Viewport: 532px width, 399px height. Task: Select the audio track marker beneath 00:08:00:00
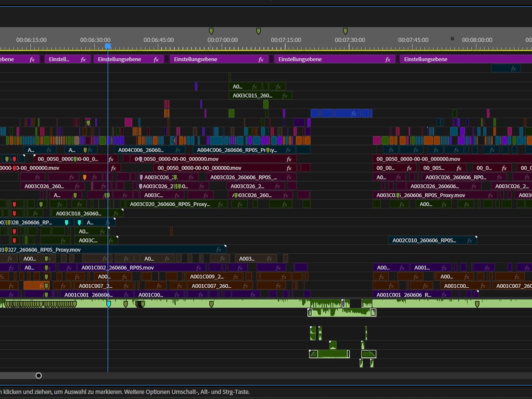point(477,304)
